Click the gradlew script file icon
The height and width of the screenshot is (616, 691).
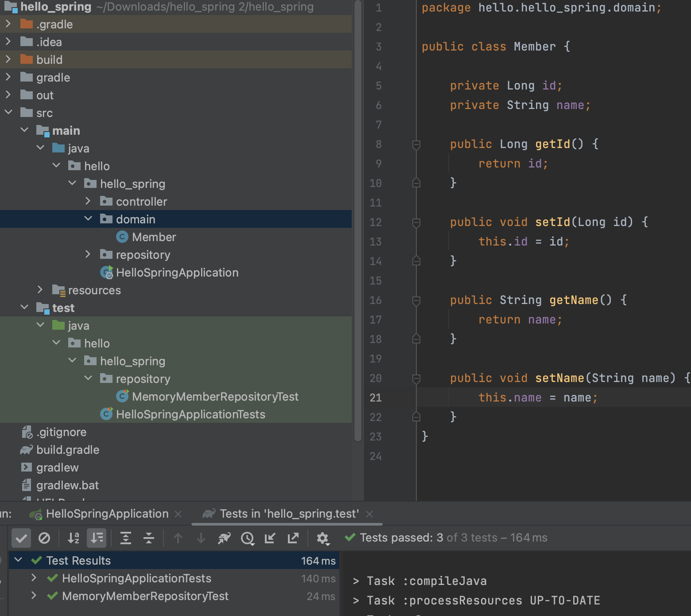pos(27,468)
